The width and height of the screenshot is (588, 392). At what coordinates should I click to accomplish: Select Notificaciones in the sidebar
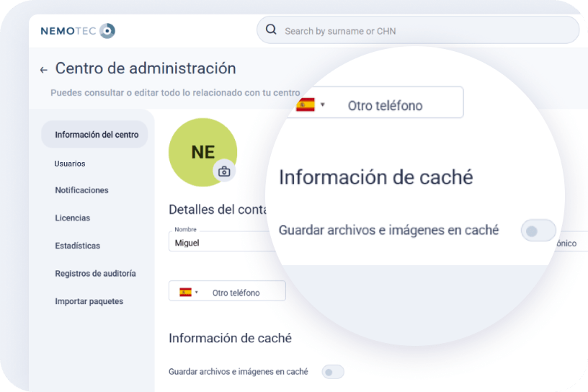[x=81, y=190]
